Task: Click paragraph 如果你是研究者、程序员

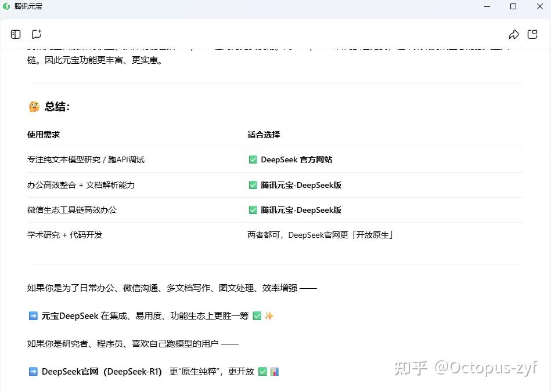Action: 133,343
